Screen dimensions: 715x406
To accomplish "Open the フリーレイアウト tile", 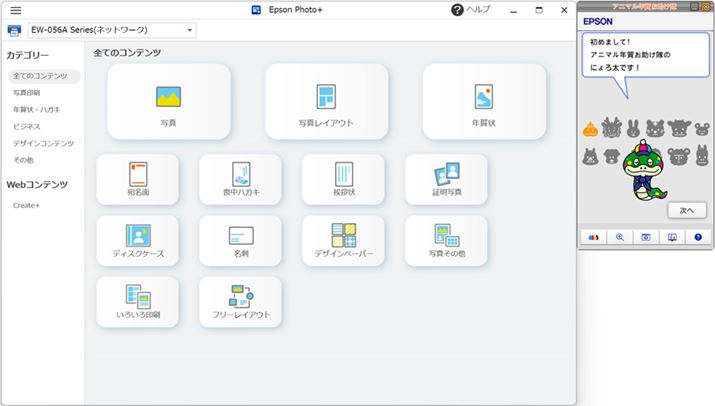I will (241, 302).
